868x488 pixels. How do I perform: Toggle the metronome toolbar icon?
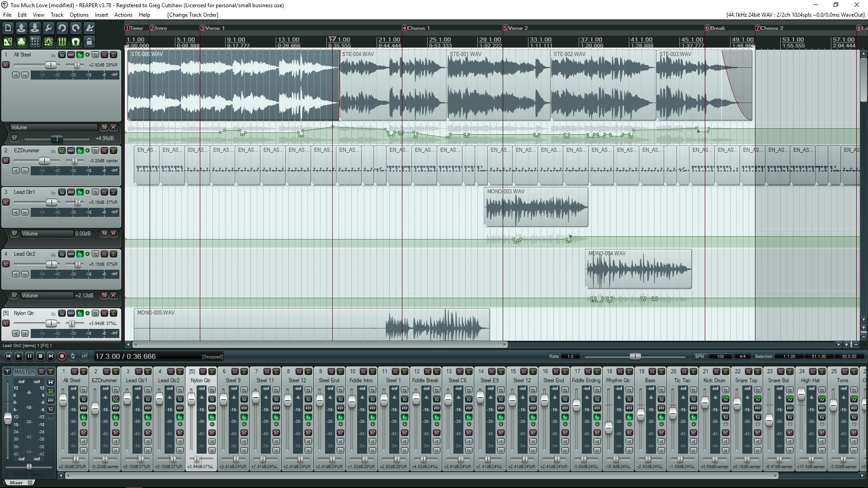pos(90,28)
